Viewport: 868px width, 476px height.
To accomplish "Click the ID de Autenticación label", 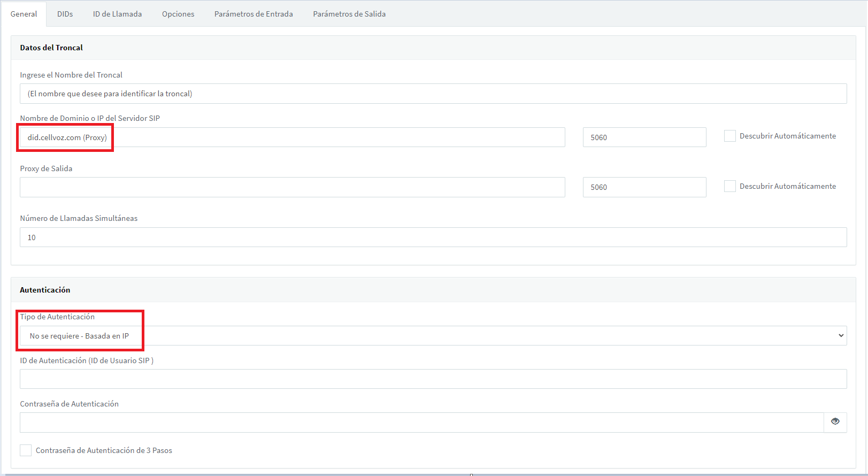I will click(x=87, y=360).
